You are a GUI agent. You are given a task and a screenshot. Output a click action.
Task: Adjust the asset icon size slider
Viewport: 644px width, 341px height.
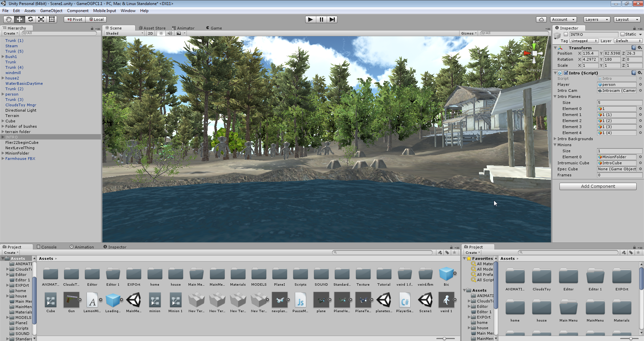[444, 339]
